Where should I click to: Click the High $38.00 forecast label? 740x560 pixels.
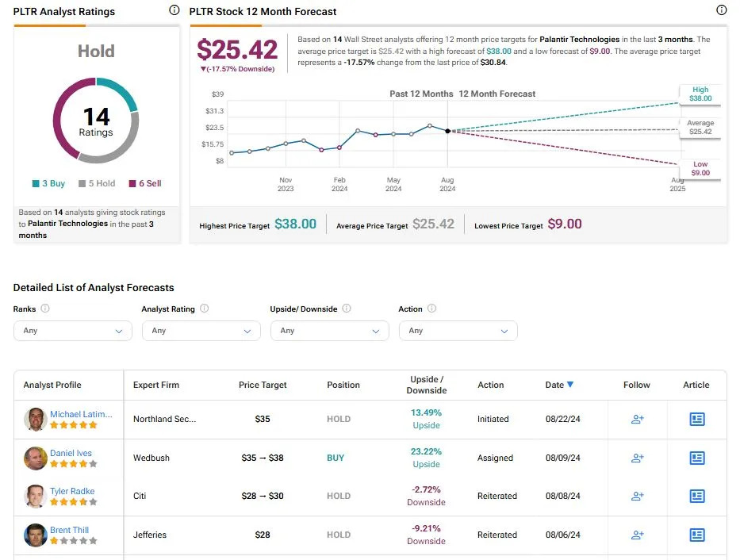700,94
